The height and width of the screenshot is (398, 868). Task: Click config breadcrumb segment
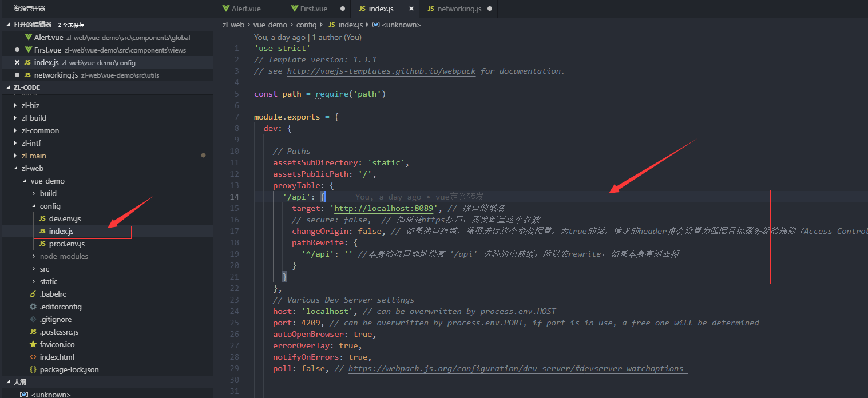pos(307,25)
